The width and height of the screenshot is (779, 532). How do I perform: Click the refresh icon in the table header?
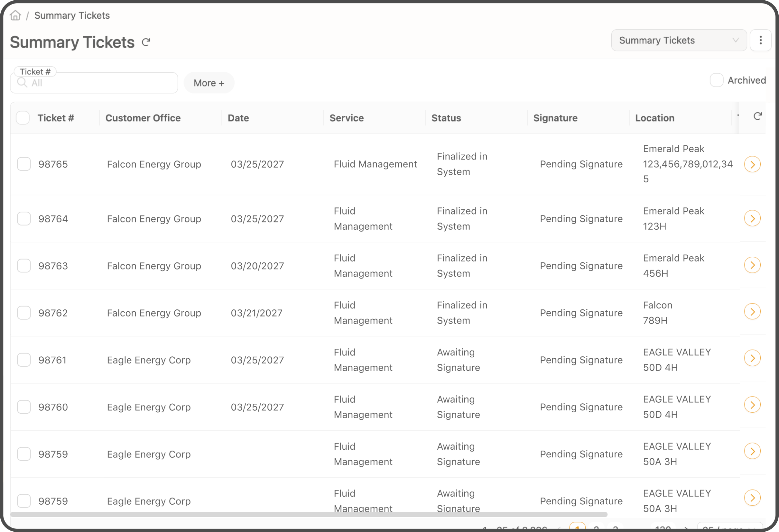(x=758, y=116)
